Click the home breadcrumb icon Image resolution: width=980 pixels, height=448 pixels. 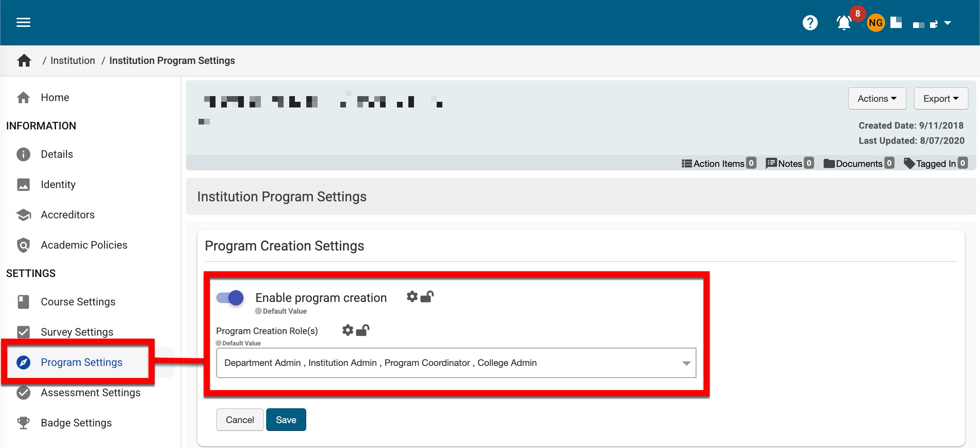click(x=24, y=61)
